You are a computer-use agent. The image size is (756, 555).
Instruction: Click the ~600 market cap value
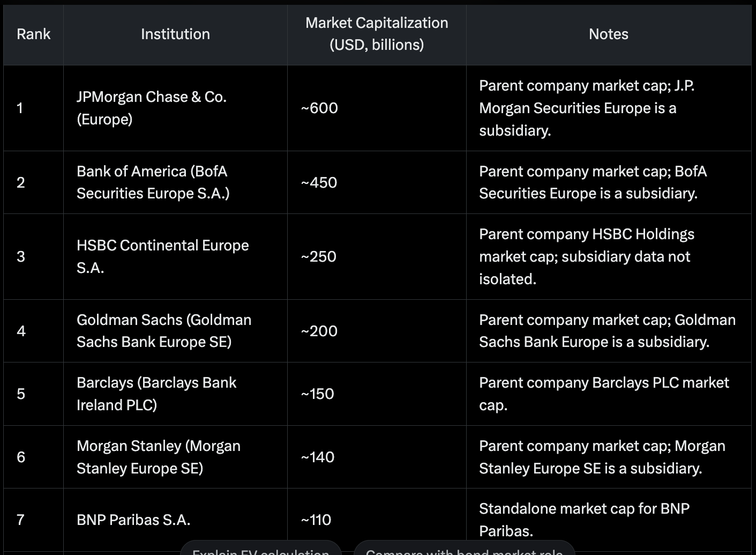click(319, 108)
